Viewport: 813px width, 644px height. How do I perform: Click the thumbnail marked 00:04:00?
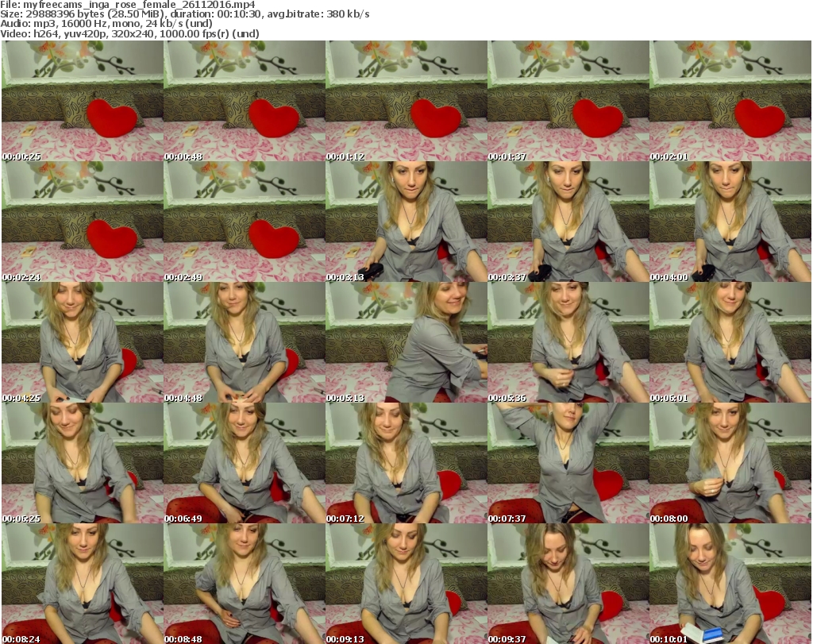coord(730,222)
